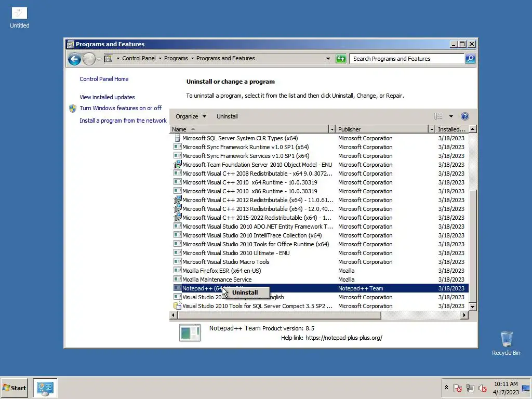Viewport: 532px width, 399px height.
Task: Show hidden tray icons arrow
Action: click(446, 388)
